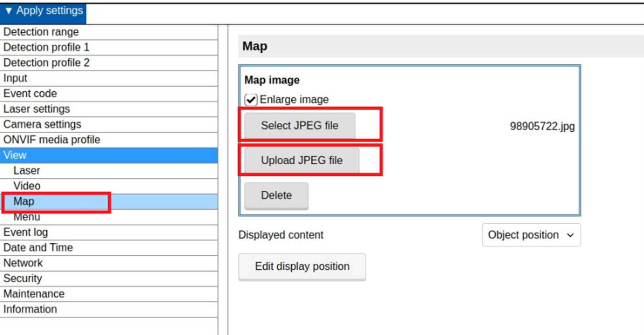Open the Input menu item
The width and height of the screenshot is (644, 335).
pyautogui.click(x=15, y=78)
